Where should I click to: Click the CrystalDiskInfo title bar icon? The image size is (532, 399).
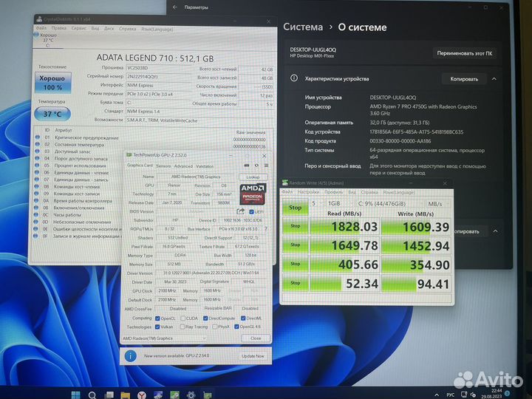(39, 19)
